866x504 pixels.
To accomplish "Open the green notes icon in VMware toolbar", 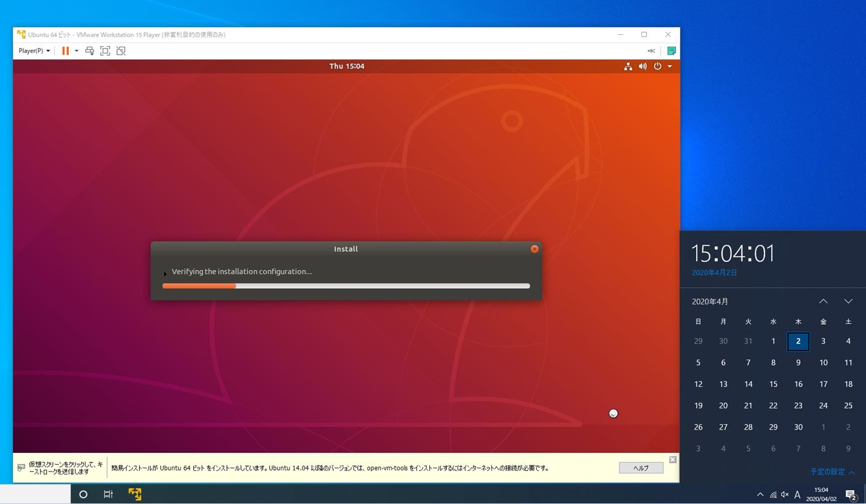I will point(672,51).
